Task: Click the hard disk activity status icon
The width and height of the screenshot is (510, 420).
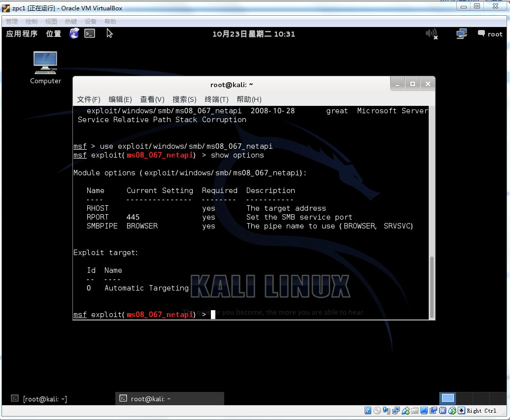Action: pyautogui.click(x=368, y=411)
